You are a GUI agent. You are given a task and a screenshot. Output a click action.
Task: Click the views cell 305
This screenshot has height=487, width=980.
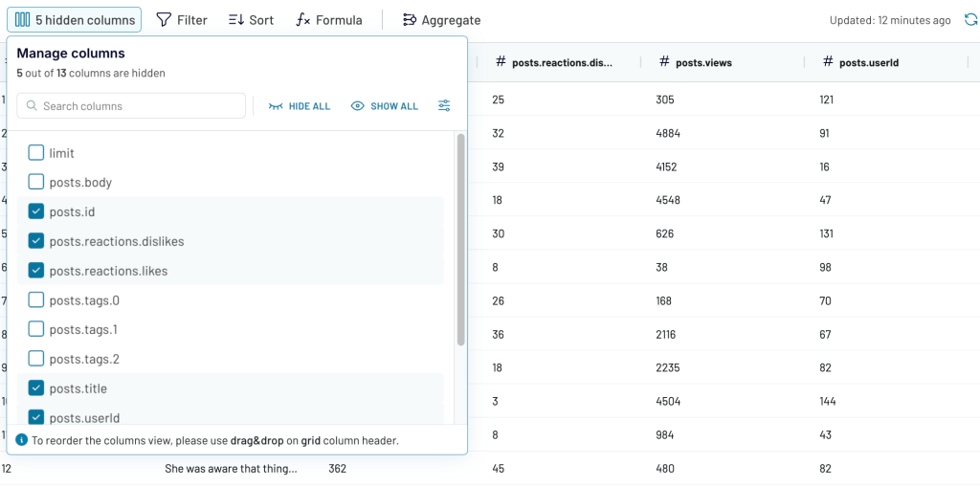pos(665,100)
